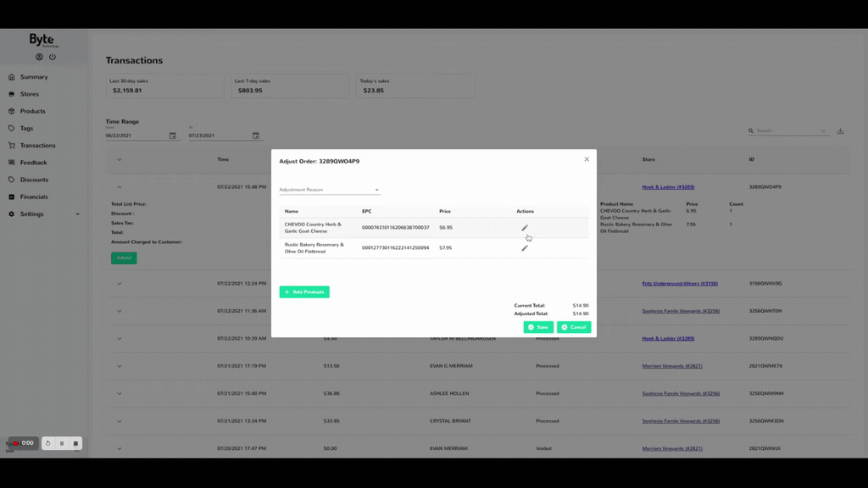This screenshot has width=868, height=488.
Task: Open Merriam Vineyards link for 2821QWME7X
Action: tap(672, 366)
